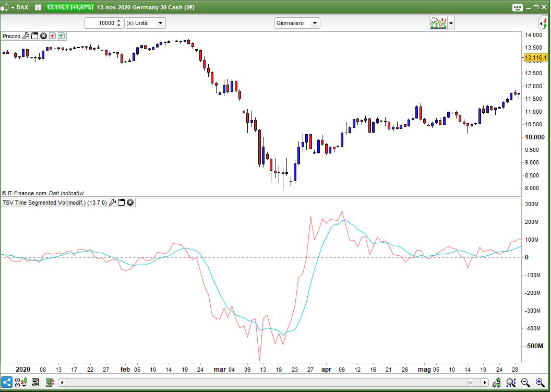Remove the Prezzo panel with X icon
Image resolution: width=551 pixels, height=392 pixels.
point(44,36)
